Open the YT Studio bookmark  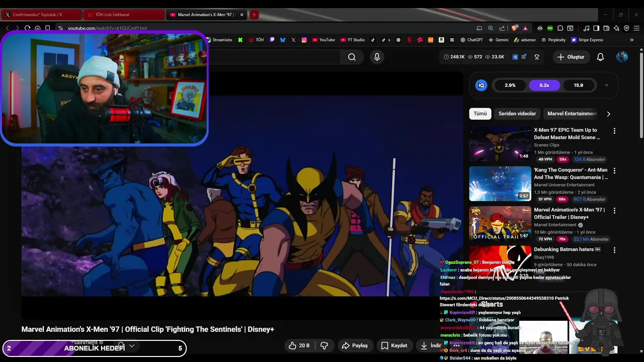pyautogui.click(x=352, y=40)
